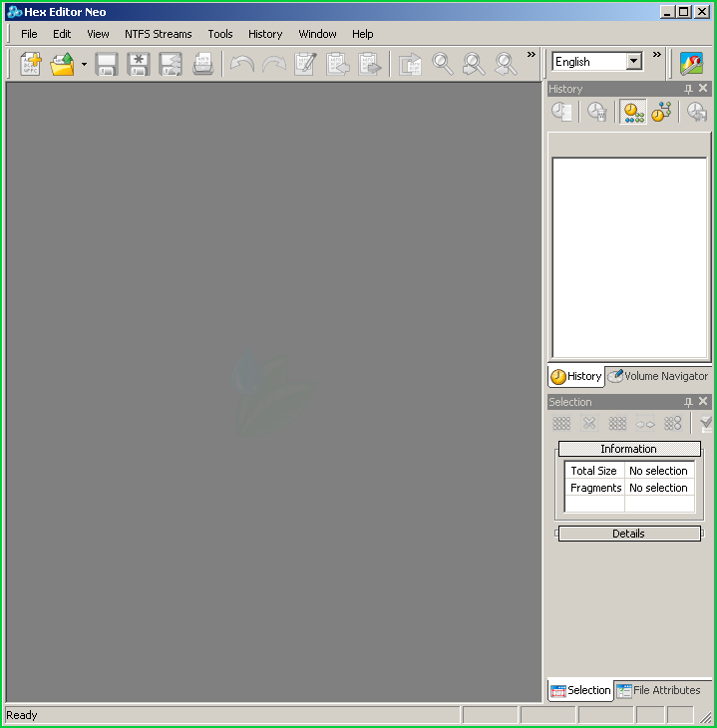Click the first magnifying glass Find icon
The image size is (717, 728).
pyautogui.click(x=442, y=64)
